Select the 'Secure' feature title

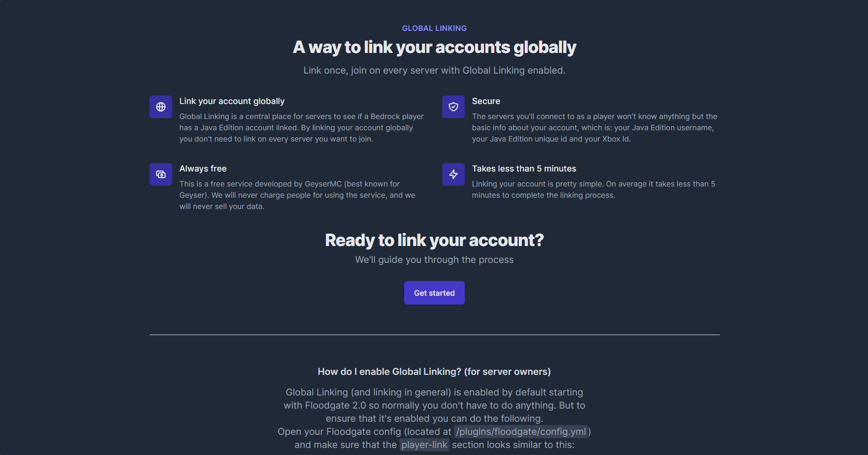486,101
